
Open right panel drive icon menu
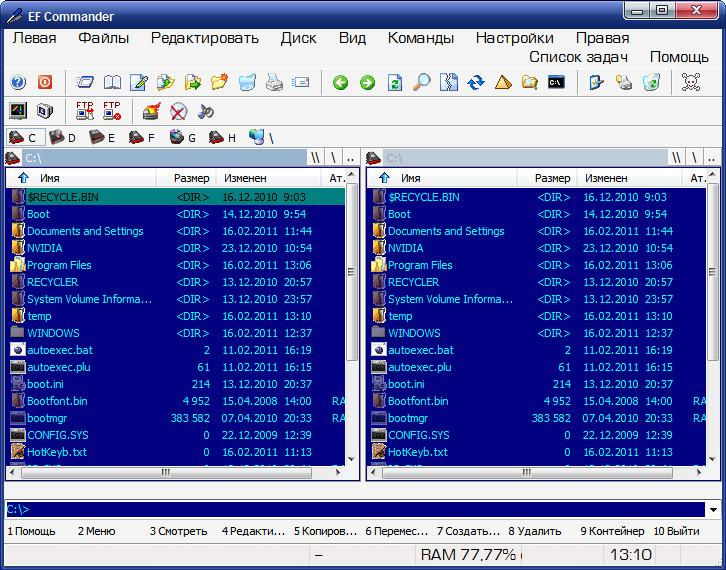(373, 158)
